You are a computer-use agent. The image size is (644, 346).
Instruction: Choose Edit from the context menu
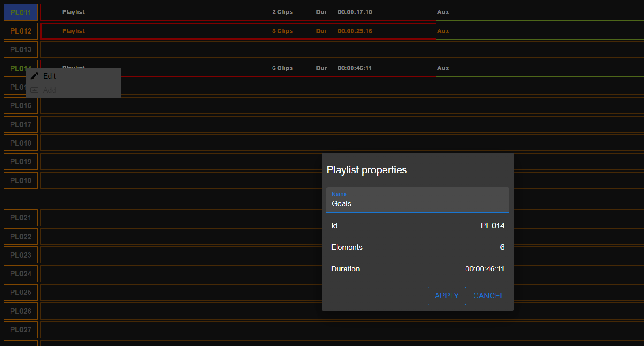tap(74, 76)
